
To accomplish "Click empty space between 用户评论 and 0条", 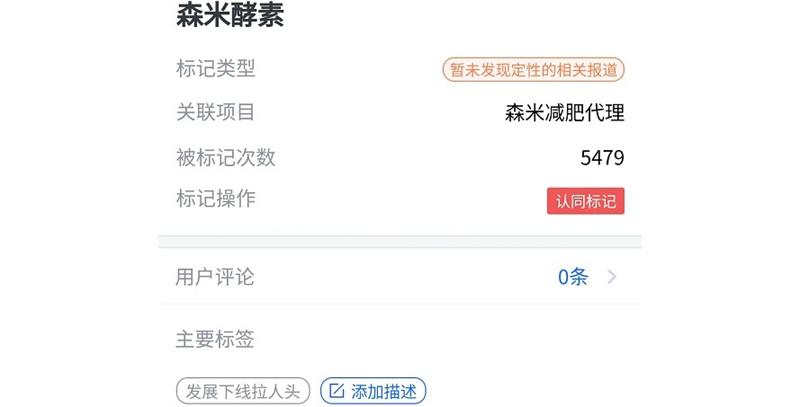I will [400, 277].
